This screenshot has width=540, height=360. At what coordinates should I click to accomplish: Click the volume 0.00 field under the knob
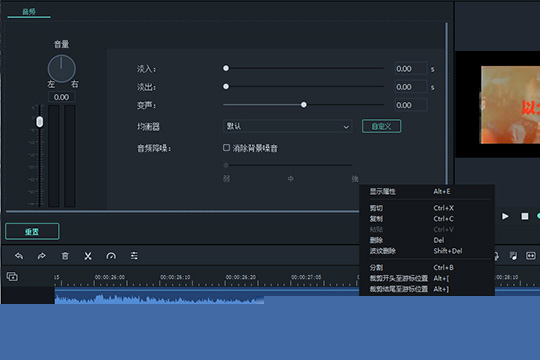pyautogui.click(x=61, y=97)
